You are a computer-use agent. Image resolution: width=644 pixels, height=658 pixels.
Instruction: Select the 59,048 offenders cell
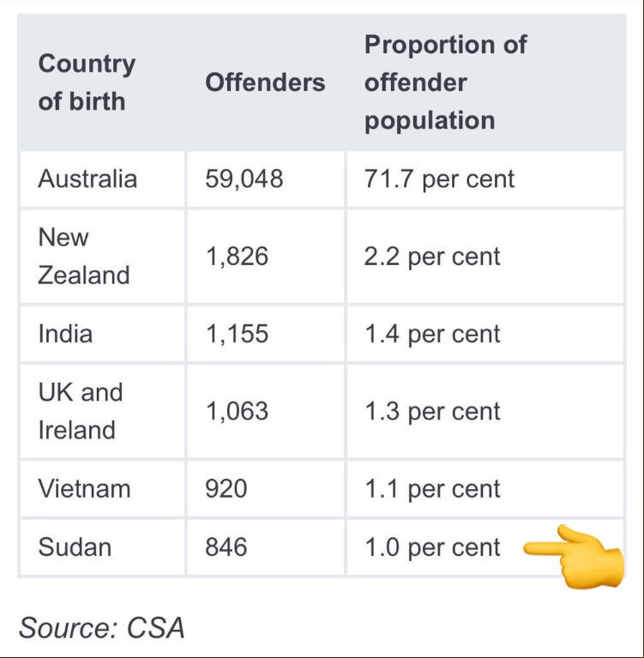244,178
